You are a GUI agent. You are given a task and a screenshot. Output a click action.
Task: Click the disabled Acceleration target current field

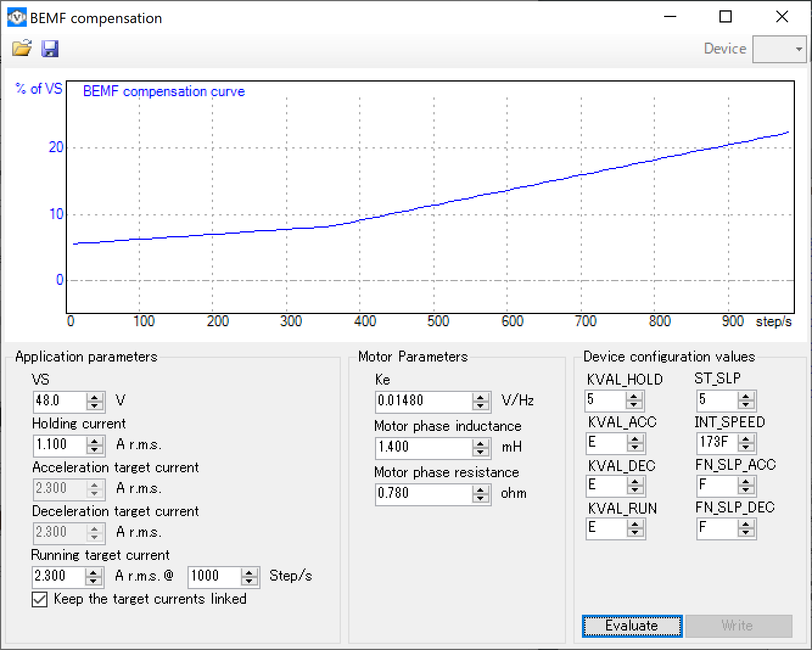pos(60,489)
